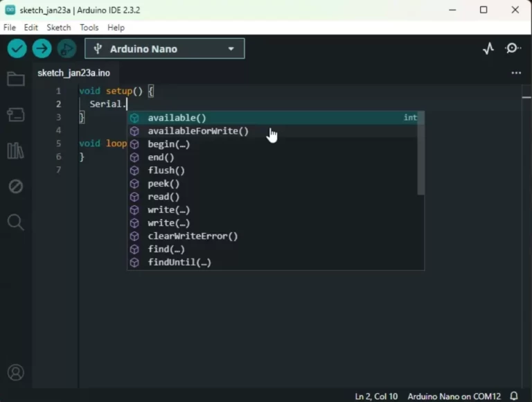Click the Upload arrow button
Screen dimensions: 532x402
(x=42, y=49)
